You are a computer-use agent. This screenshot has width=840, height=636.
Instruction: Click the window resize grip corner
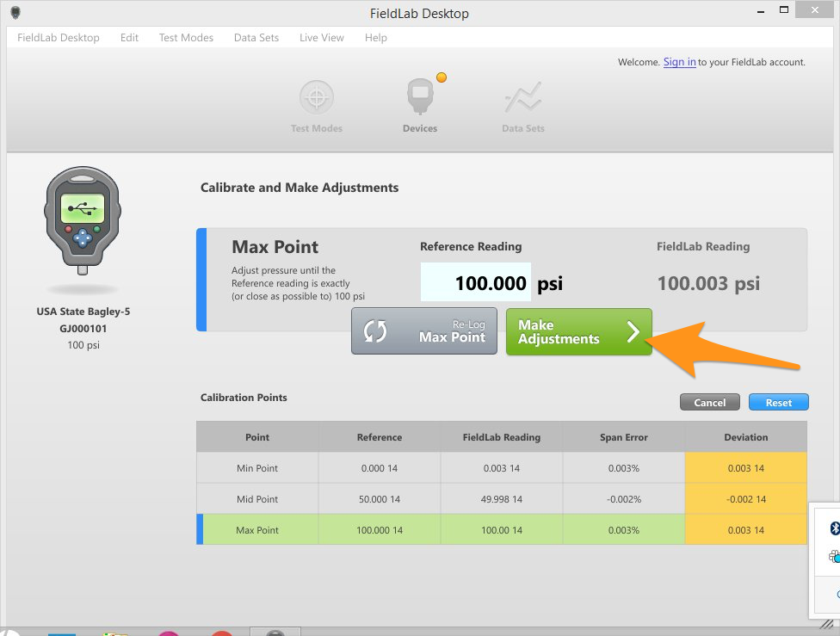828,624
